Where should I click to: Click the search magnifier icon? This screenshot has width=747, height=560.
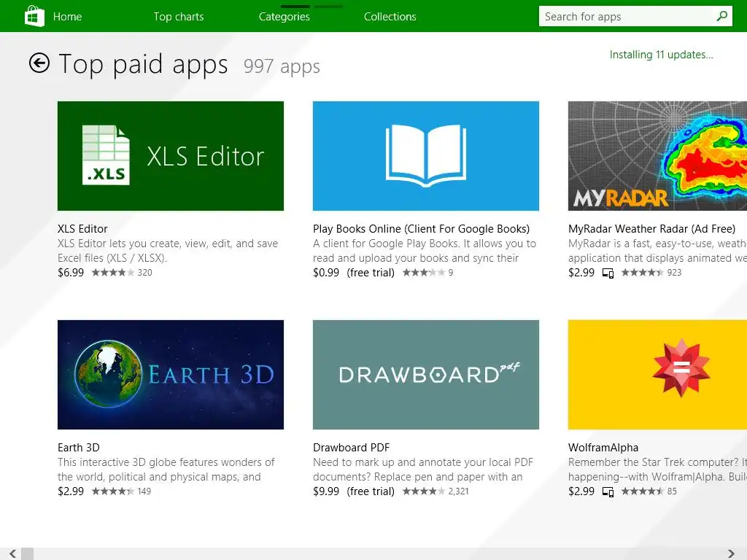pos(721,16)
